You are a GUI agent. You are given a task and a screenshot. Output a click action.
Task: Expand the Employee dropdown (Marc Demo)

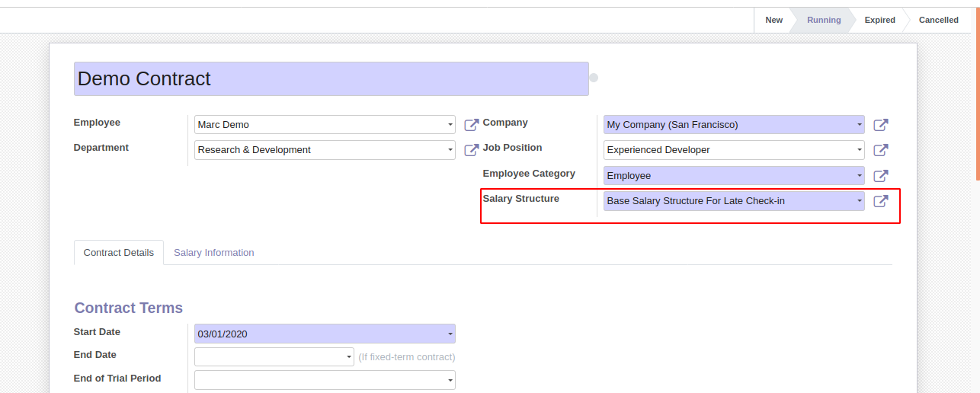450,125
